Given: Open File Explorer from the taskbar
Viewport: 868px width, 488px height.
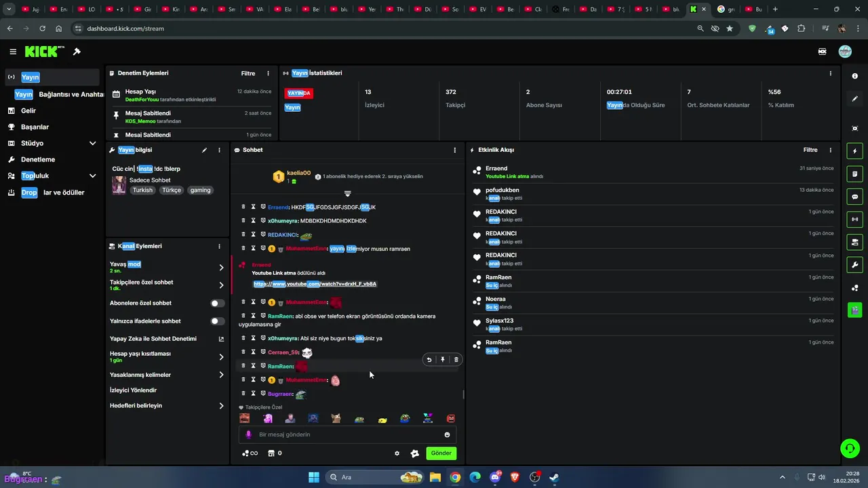Looking at the screenshot, I should pos(435,477).
